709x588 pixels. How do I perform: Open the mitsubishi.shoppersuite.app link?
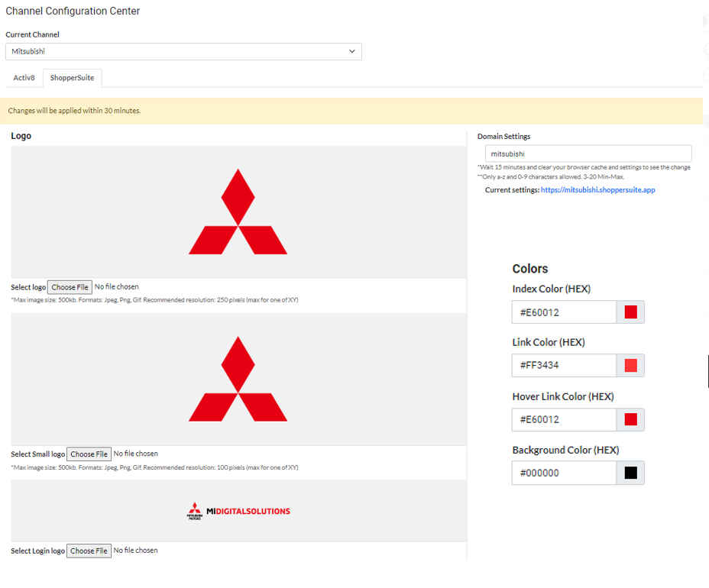click(597, 190)
